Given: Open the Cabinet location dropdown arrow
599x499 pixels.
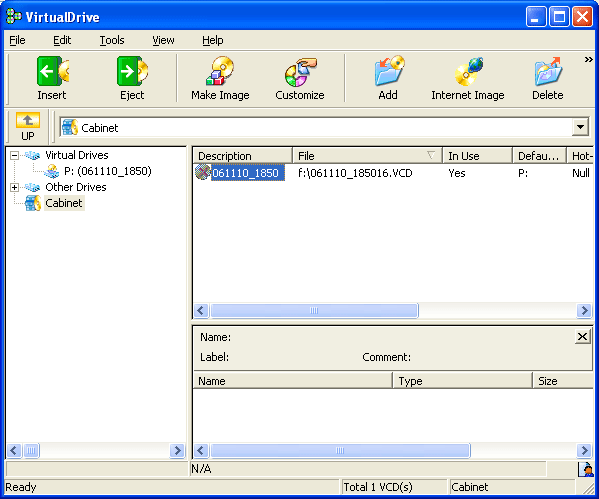Looking at the screenshot, I should tap(580, 127).
